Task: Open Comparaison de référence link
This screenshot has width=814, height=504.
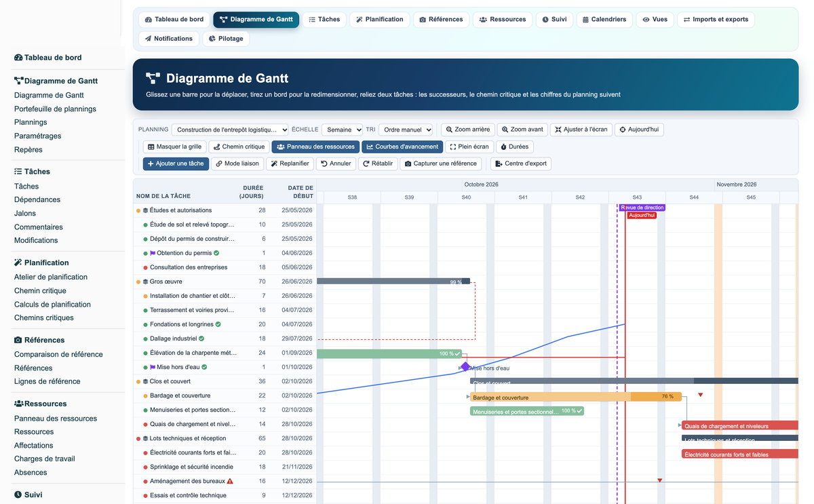Action: click(58, 354)
